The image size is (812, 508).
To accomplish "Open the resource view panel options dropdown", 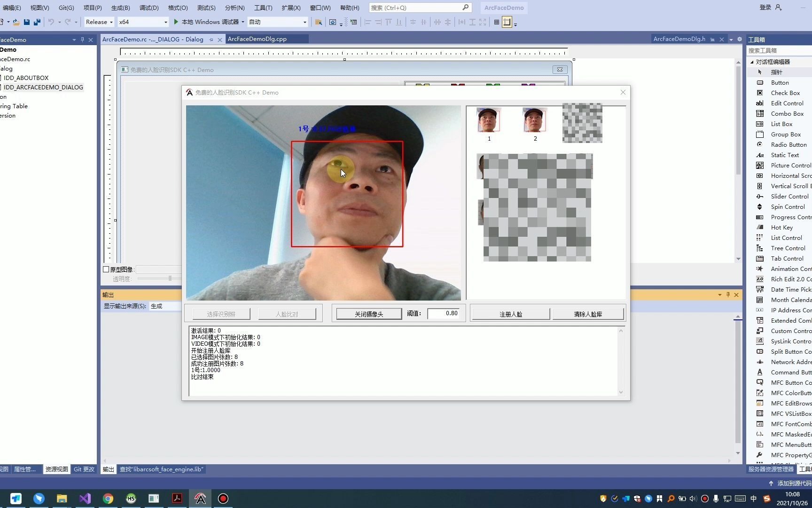I will 74,40.
